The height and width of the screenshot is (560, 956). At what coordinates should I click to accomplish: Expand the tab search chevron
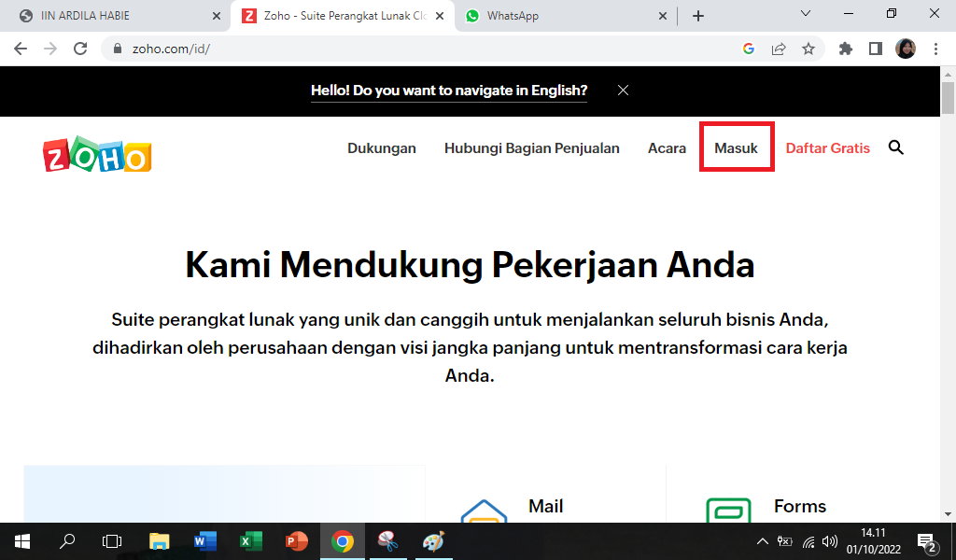point(806,13)
